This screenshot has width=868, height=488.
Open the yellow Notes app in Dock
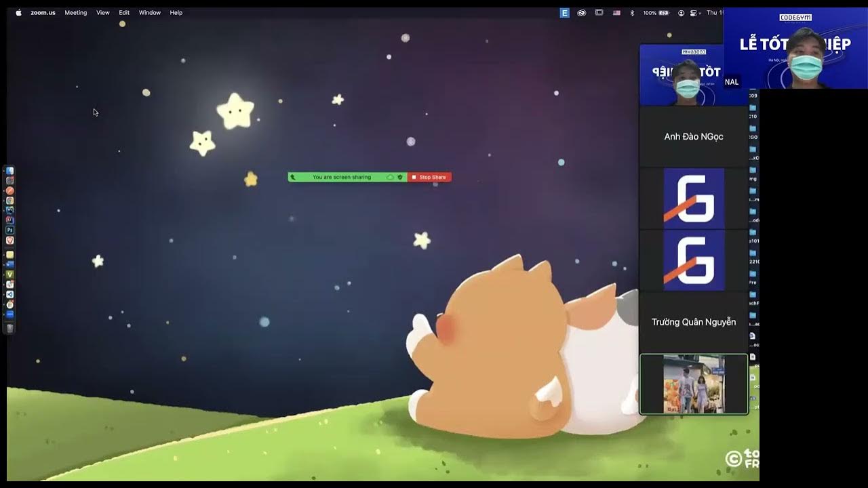tap(9, 254)
